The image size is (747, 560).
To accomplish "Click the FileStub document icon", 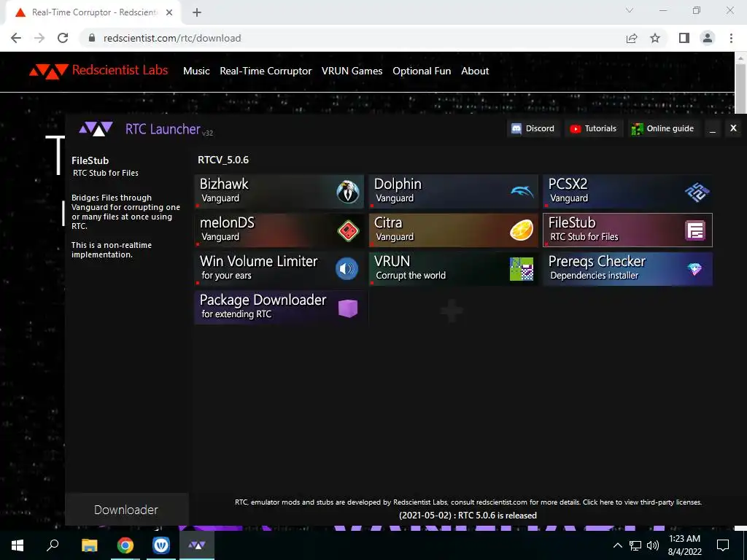I will pyautogui.click(x=695, y=230).
